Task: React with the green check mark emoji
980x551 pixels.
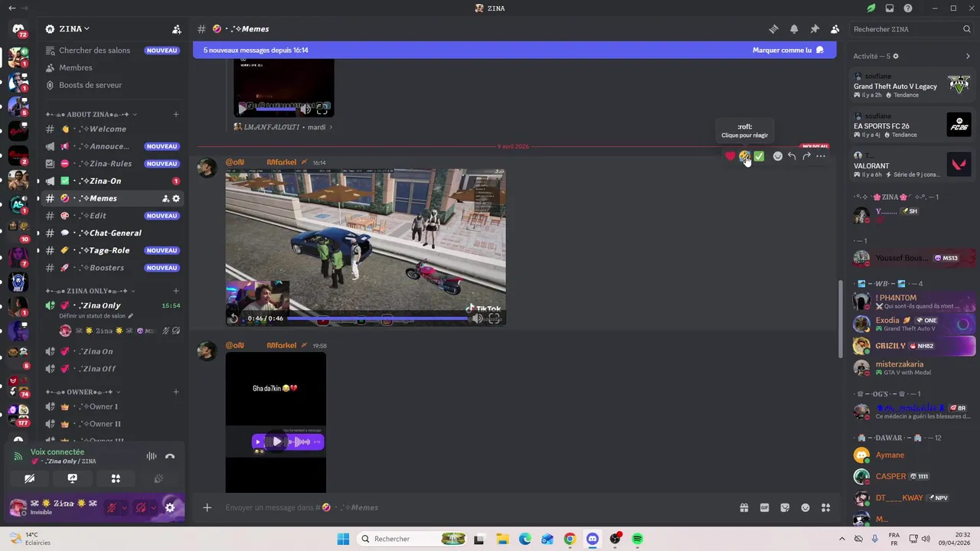Action: pyautogui.click(x=759, y=156)
